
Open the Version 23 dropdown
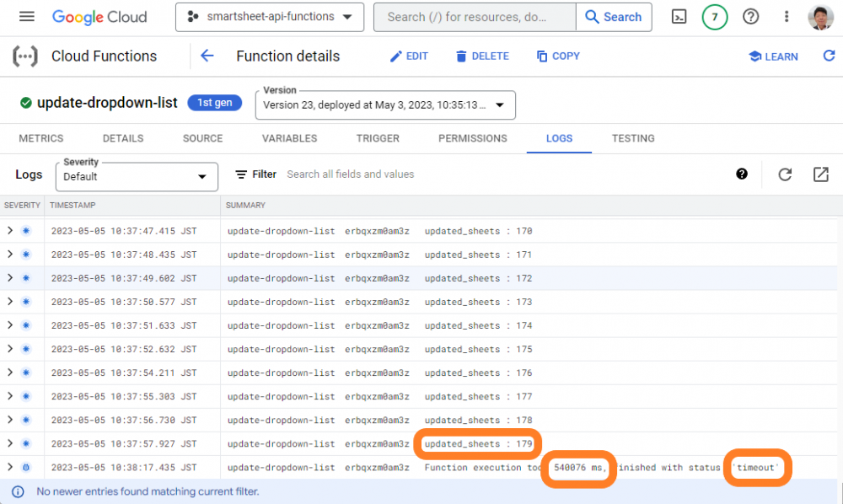click(500, 105)
